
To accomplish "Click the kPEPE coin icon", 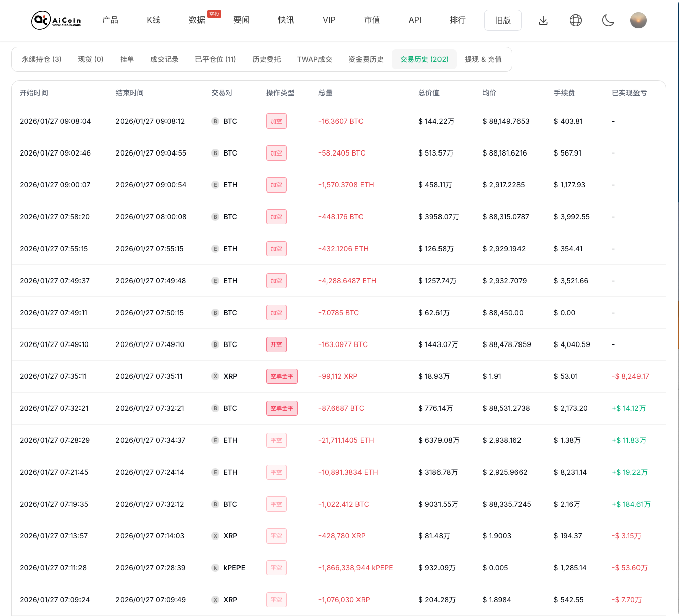I will coord(215,568).
